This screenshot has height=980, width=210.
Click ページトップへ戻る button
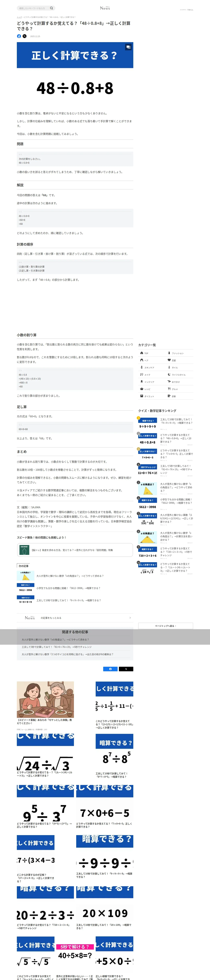click(165, 626)
